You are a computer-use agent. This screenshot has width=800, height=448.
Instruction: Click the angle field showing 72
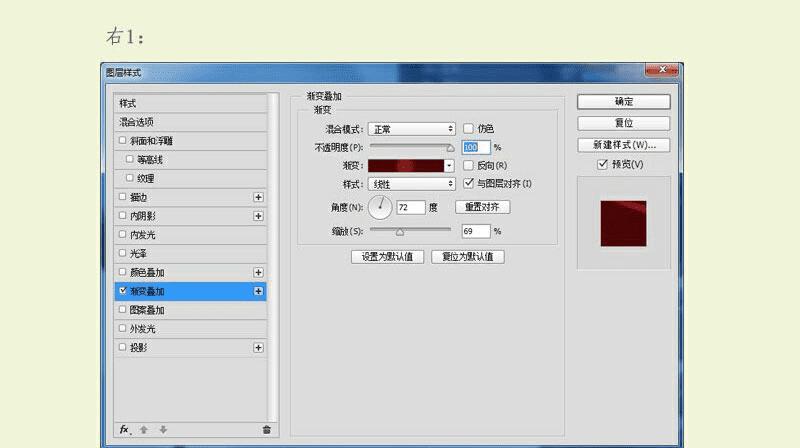tap(411, 207)
